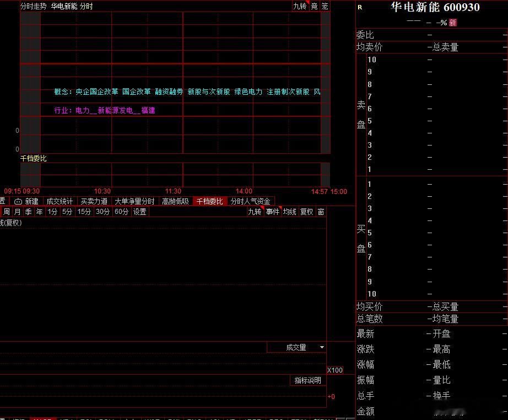
Task: Click the 总笔数 field label
Action: pyautogui.click(x=369, y=319)
